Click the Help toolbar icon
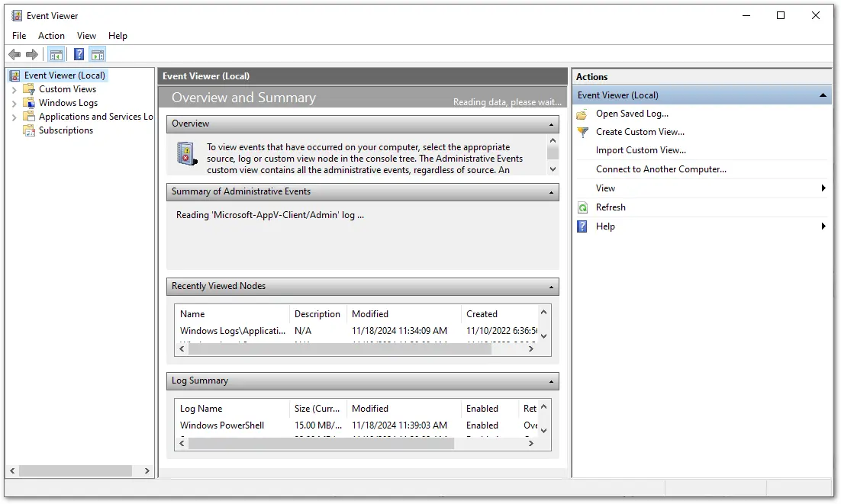The width and height of the screenshot is (841, 504). point(79,54)
